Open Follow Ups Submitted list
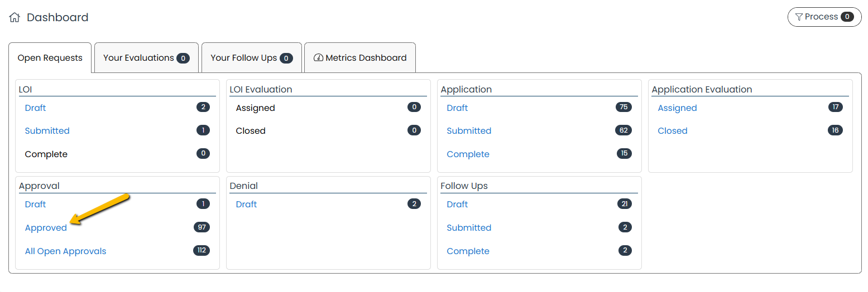 point(469,228)
